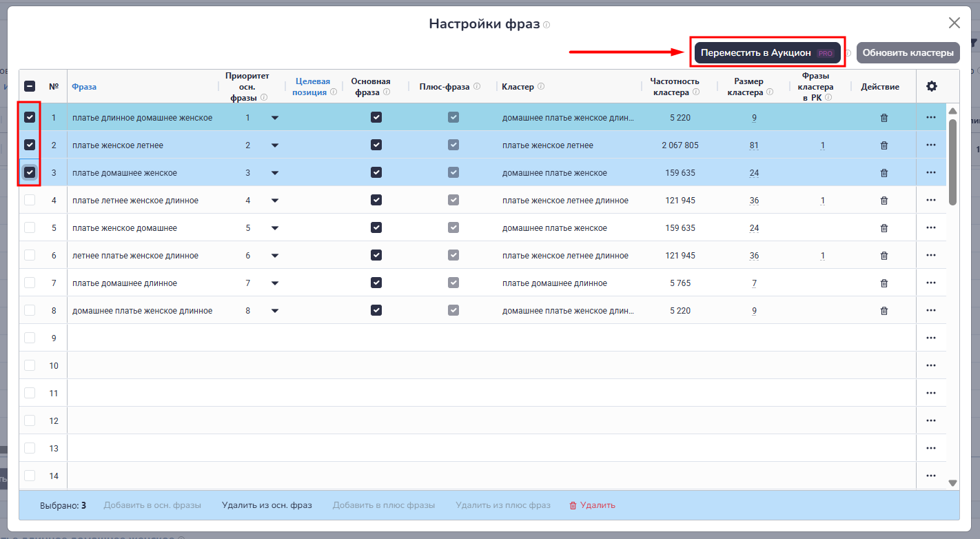The height and width of the screenshot is (539, 980).
Task: Close the Настройки фраз dialog
Action: (x=955, y=23)
